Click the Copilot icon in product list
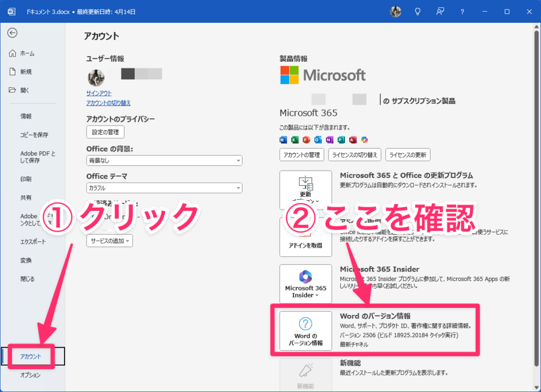Screen dimensions: 541x392 tap(365, 140)
